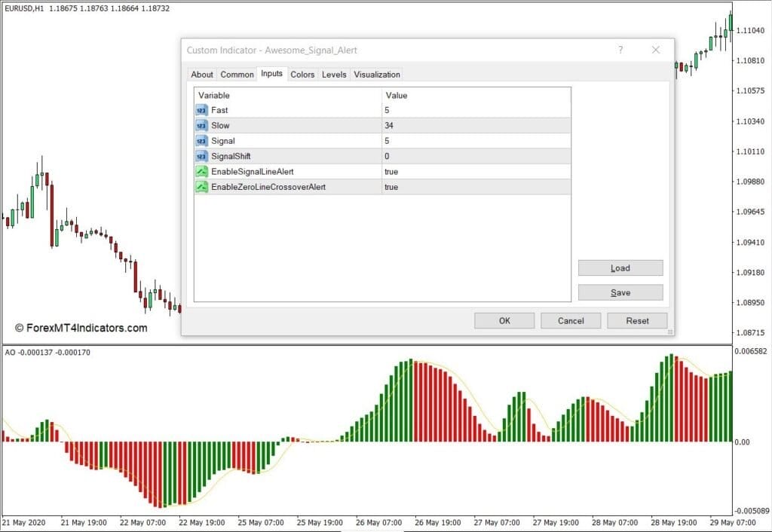
Task: Edit the Slow value 34
Action: [476, 126]
